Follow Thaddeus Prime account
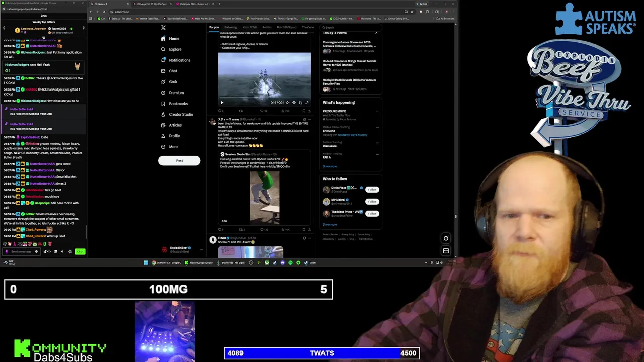The width and height of the screenshot is (644, 362). (372, 213)
